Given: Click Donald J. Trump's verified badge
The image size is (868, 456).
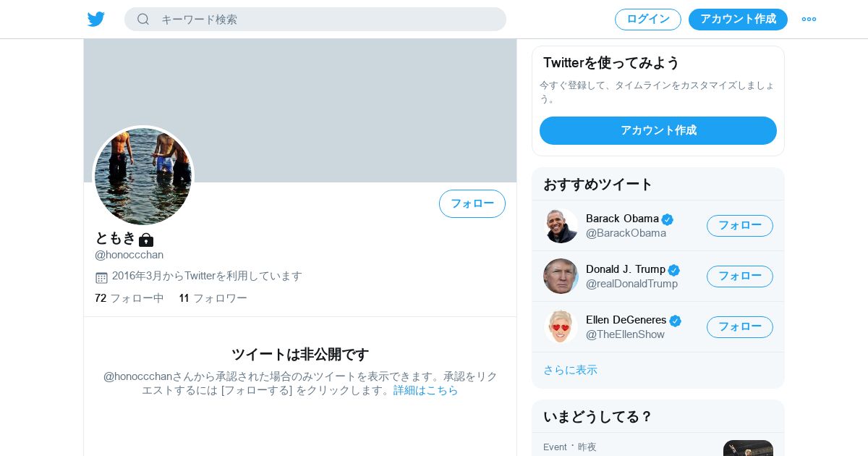Looking at the screenshot, I should 673,270.
